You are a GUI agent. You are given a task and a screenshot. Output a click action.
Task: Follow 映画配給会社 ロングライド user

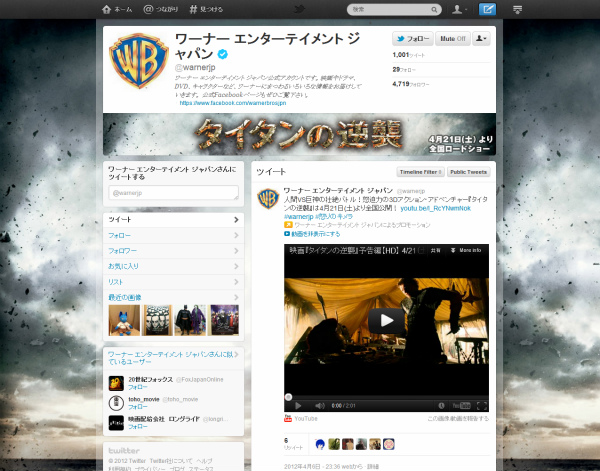click(x=138, y=427)
